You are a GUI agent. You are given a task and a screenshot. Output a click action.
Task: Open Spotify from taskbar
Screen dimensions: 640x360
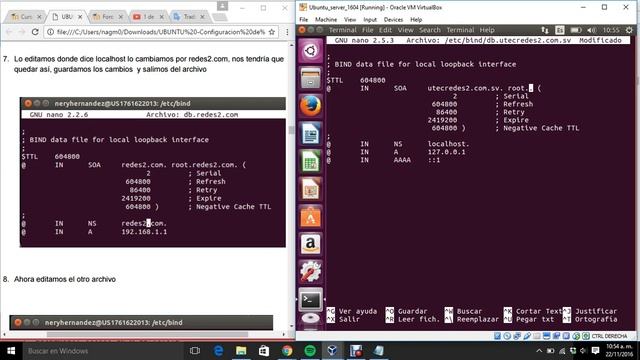click(x=310, y=351)
